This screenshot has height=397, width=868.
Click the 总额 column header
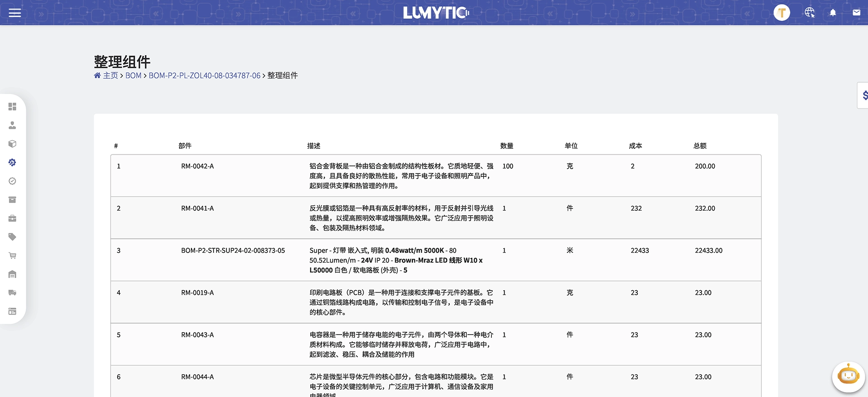pyautogui.click(x=700, y=146)
